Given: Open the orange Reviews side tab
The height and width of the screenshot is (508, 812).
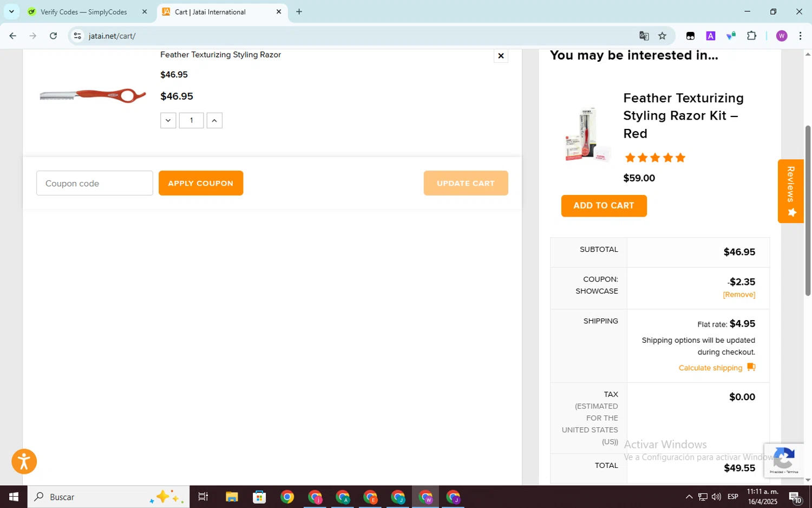Looking at the screenshot, I should pyautogui.click(x=790, y=191).
